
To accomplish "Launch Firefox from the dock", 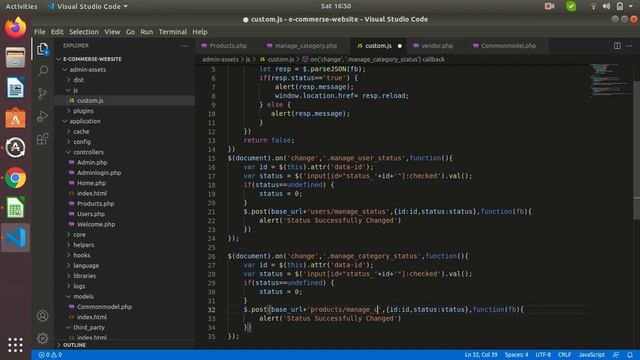I will tap(16, 27).
